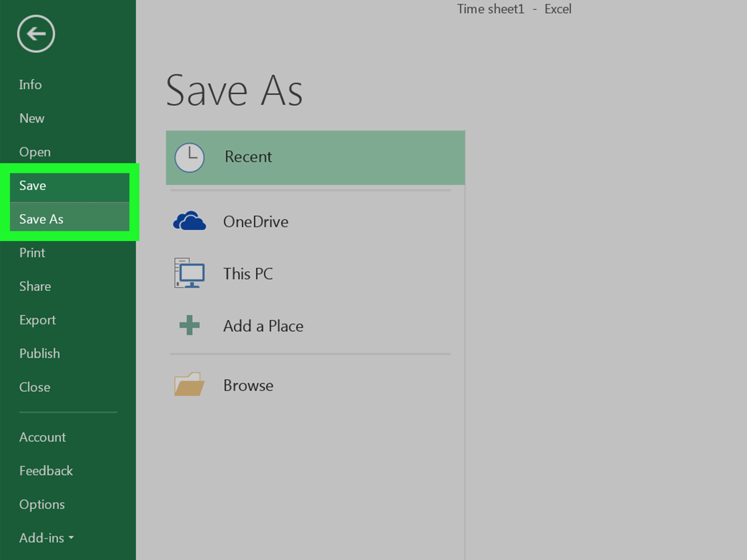The image size is (747, 560).
Task: Close the current workbook
Action: coord(34,387)
